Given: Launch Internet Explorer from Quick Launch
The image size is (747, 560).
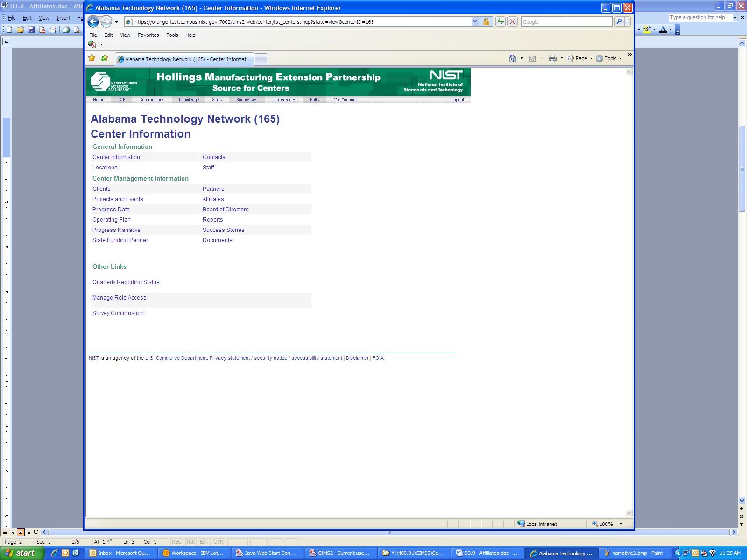Looking at the screenshot, I should tap(55, 553).
